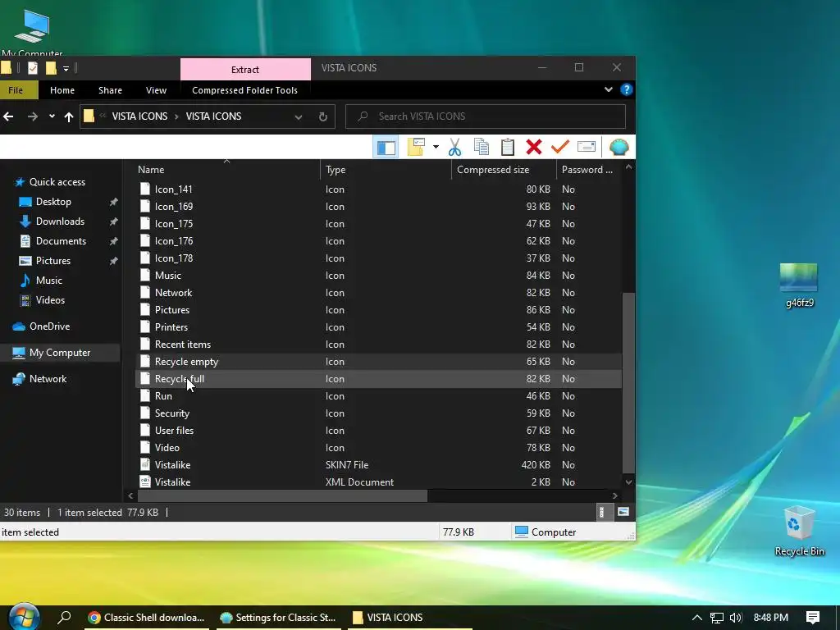
Task: Click the Paste clipboard icon
Action: click(507, 147)
